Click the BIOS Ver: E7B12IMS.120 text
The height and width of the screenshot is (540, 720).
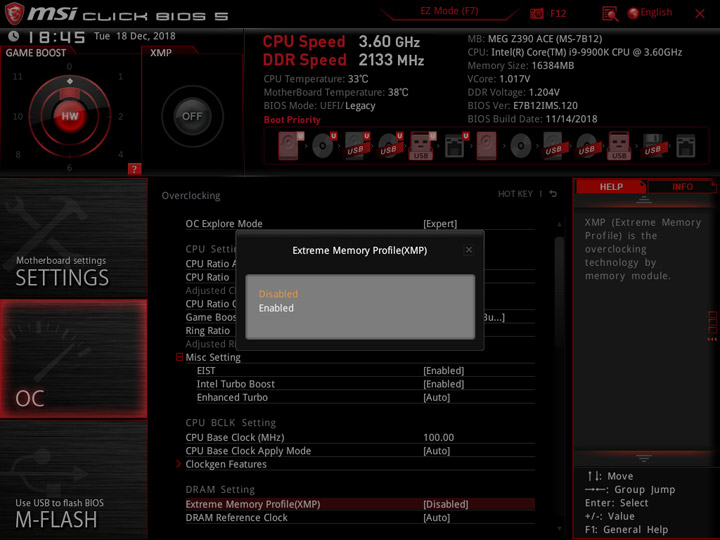click(523, 106)
